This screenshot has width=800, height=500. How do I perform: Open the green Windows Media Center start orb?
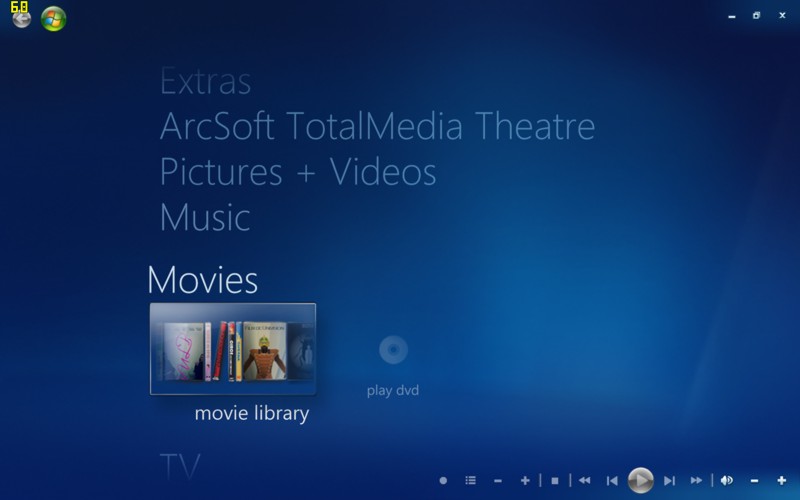tap(54, 19)
